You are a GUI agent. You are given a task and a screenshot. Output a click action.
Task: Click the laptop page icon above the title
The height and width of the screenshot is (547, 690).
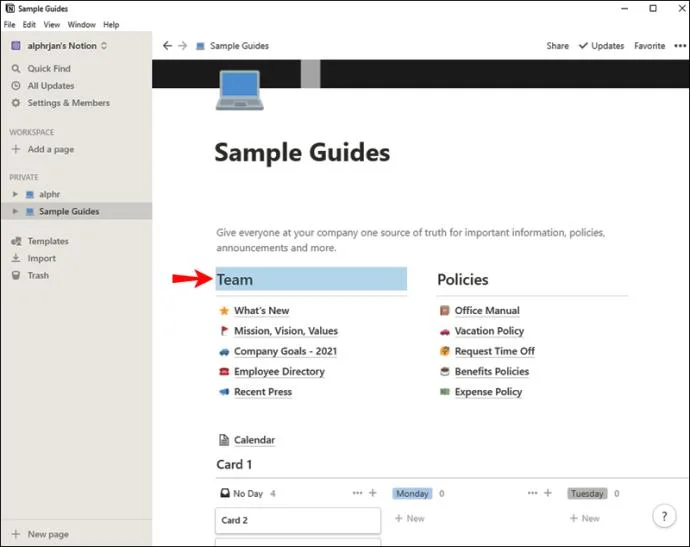[x=239, y=90]
